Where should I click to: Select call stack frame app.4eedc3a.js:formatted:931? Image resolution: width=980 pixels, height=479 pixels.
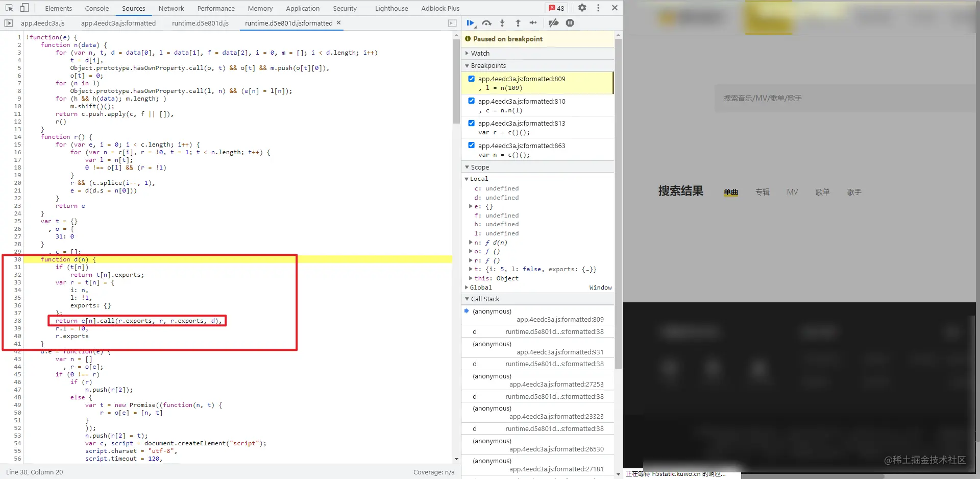[538, 348]
